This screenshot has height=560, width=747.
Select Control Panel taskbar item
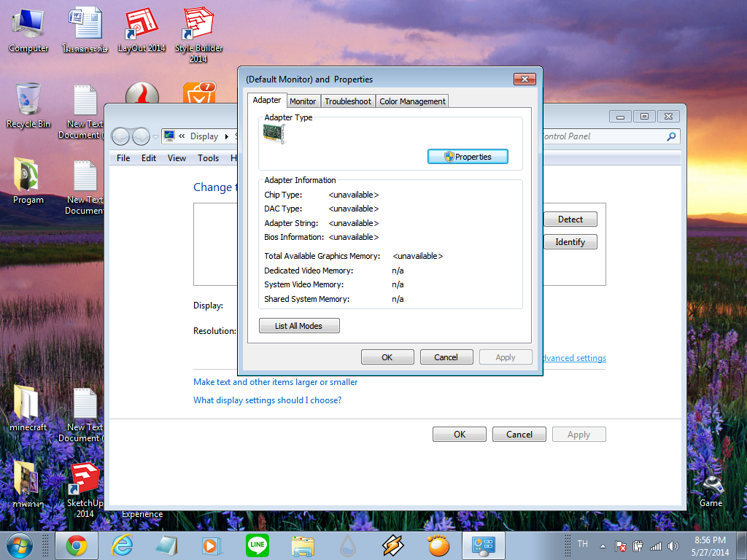coord(484,545)
